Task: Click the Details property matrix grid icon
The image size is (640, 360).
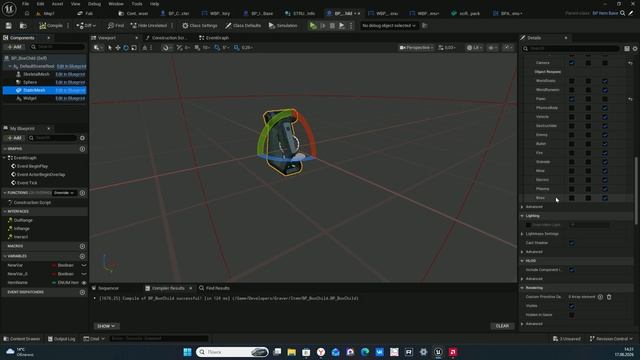Action: pyautogui.click(x=627, y=49)
